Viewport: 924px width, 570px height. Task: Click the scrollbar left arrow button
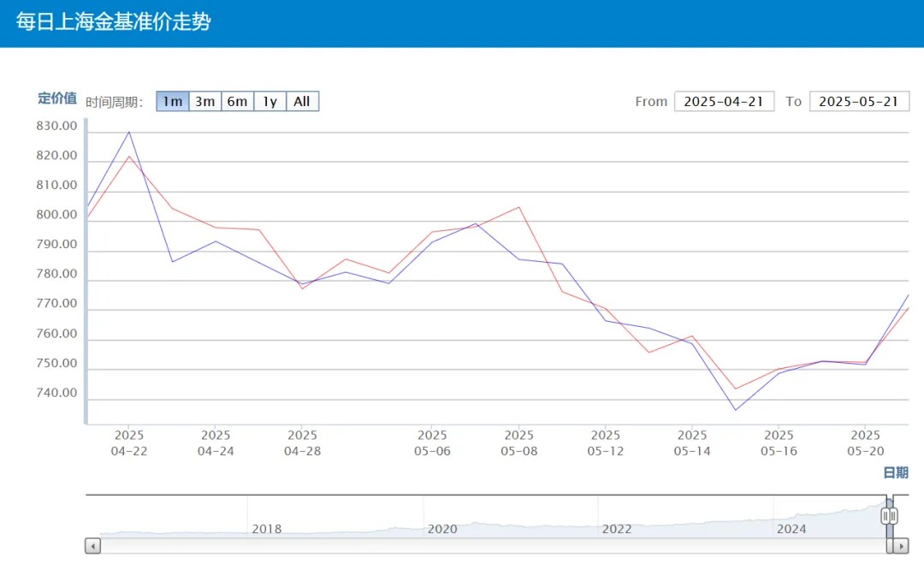click(92, 546)
